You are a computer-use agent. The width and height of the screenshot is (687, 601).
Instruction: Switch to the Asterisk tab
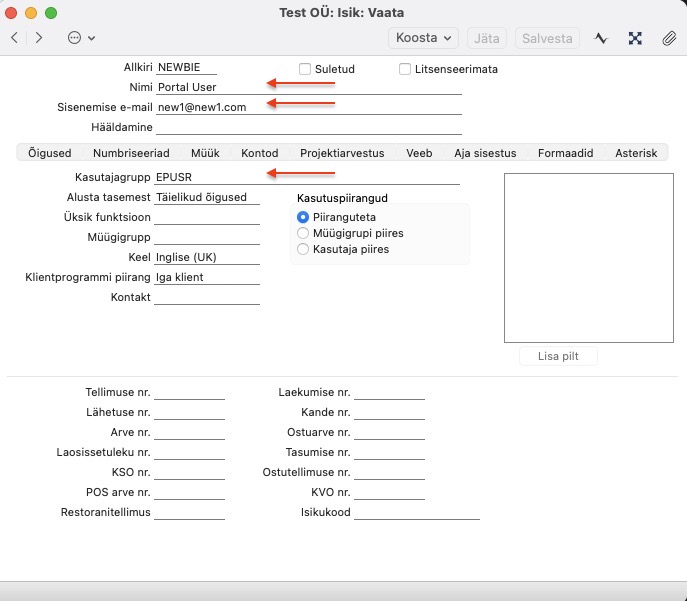click(636, 153)
